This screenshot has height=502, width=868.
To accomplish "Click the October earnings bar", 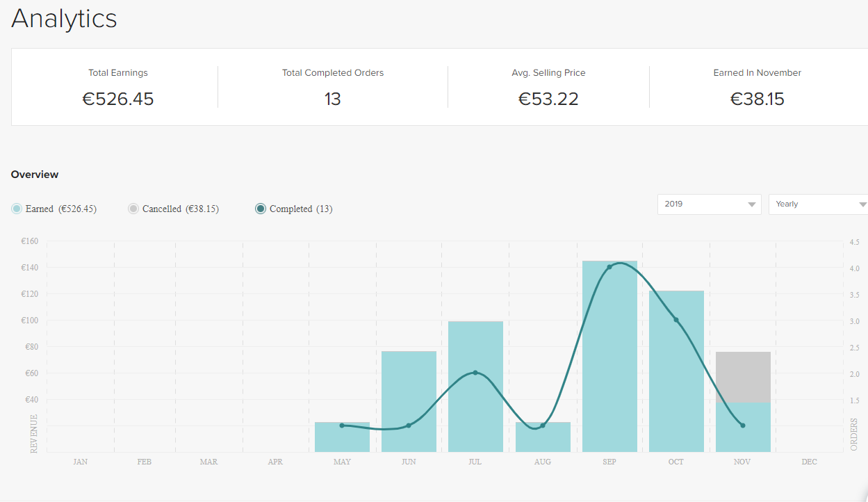I will (676, 372).
